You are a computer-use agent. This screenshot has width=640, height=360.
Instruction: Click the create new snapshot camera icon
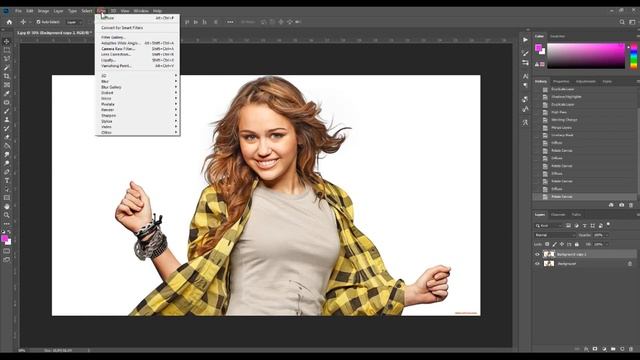pyautogui.click(x=621, y=205)
